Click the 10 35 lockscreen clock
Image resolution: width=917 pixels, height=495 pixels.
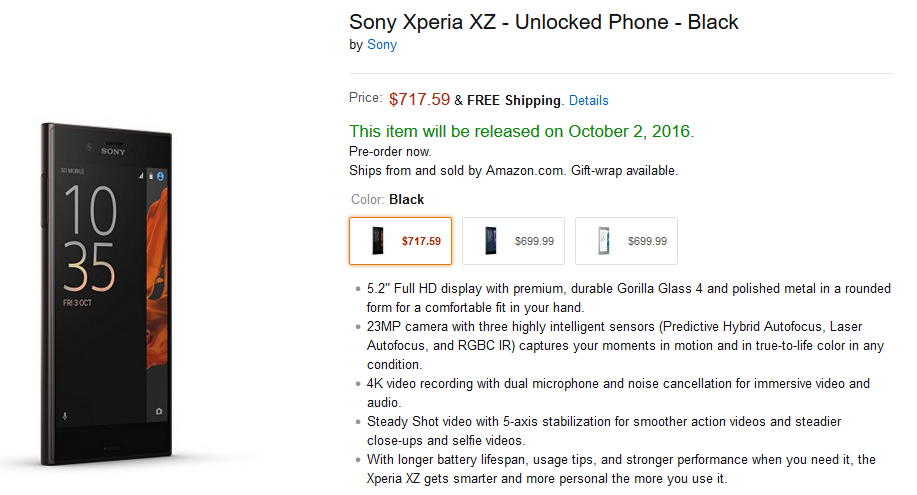tap(90, 238)
